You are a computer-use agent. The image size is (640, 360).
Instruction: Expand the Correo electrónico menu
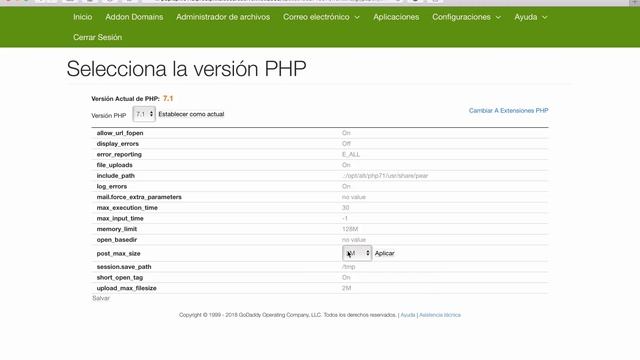(x=321, y=17)
